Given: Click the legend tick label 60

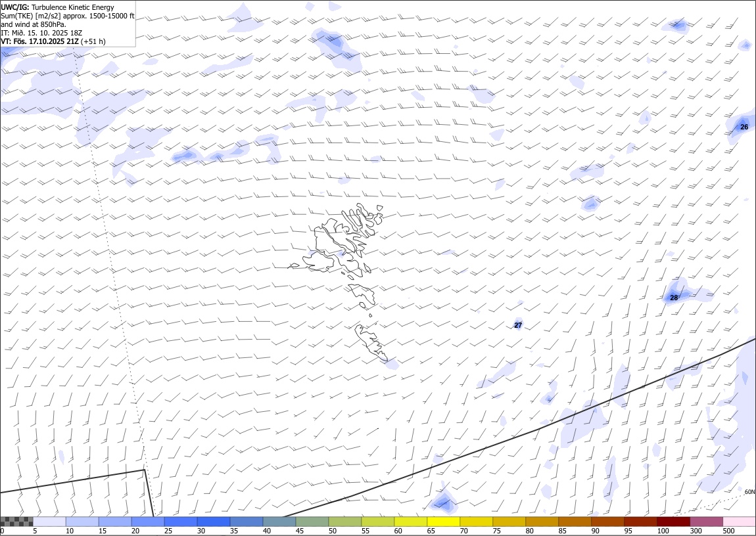Looking at the screenshot, I should (398, 531).
